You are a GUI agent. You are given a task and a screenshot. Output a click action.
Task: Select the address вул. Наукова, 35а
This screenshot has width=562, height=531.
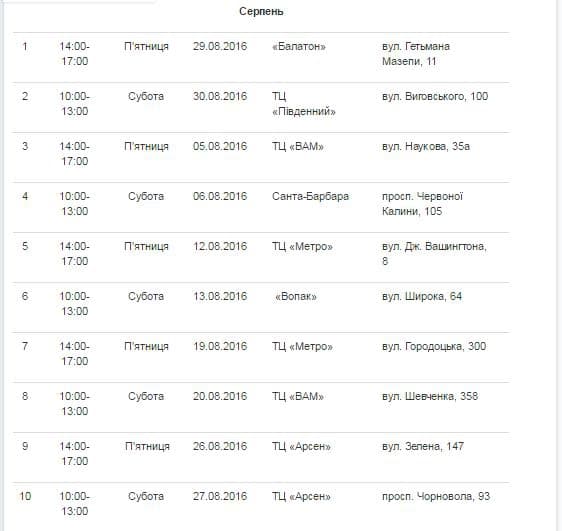click(x=426, y=146)
